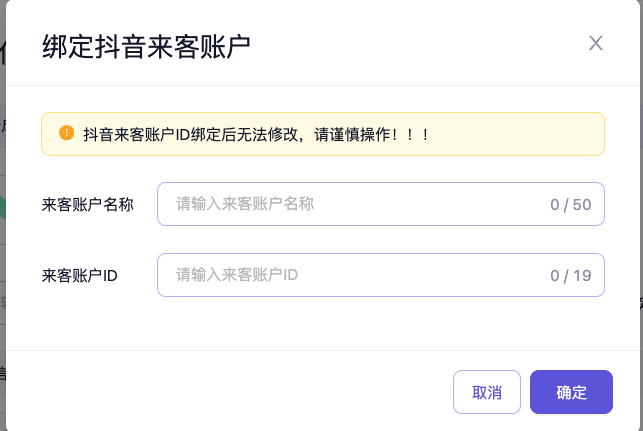Close the 绑定抖音来客账户 dialog with X
This screenshot has height=431, width=643.
(x=596, y=43)
